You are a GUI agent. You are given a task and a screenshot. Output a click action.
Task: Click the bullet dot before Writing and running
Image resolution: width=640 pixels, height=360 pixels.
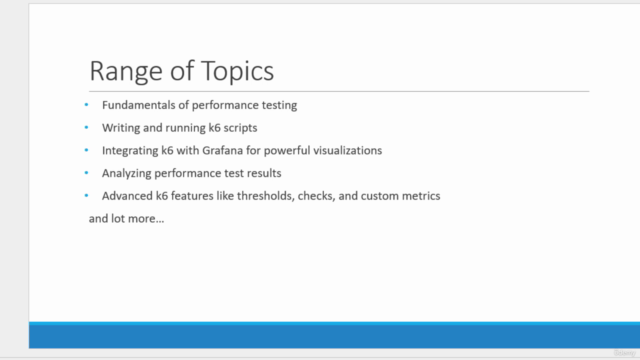87,128
